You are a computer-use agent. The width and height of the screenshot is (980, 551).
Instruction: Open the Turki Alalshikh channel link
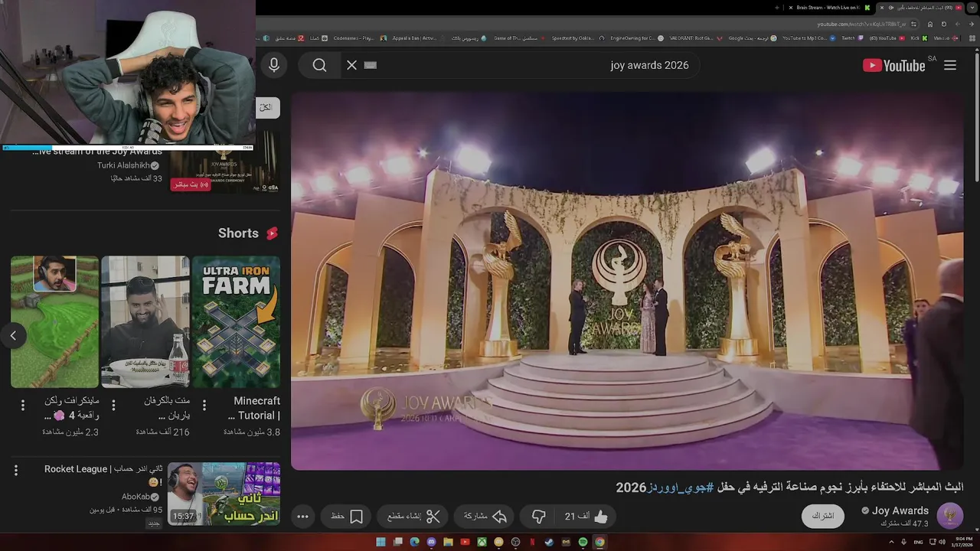(x=122, y=165)
